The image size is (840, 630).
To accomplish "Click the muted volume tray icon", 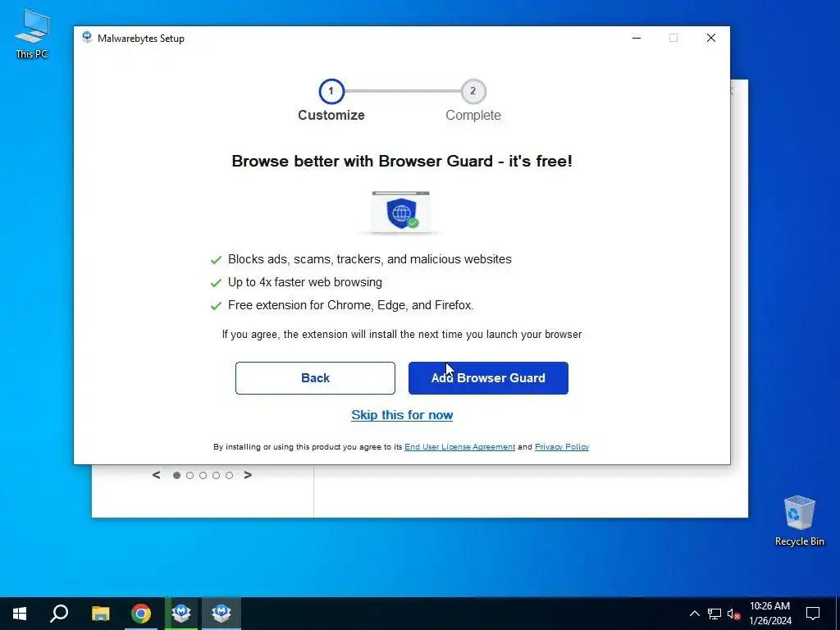I will pos(734,614).
